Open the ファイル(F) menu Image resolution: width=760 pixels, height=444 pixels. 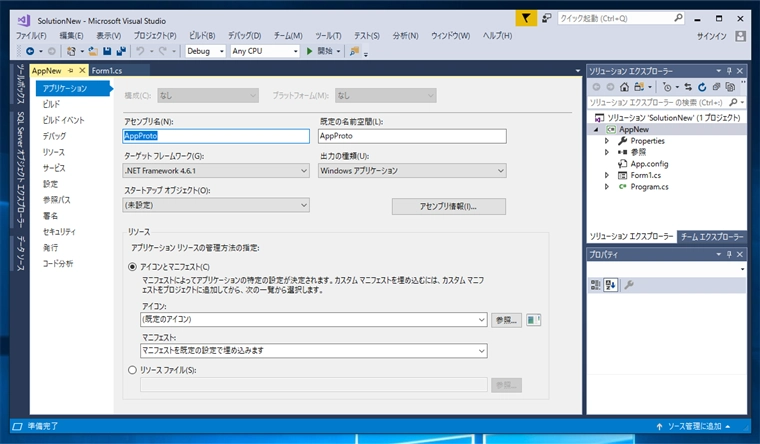[31, 36]
